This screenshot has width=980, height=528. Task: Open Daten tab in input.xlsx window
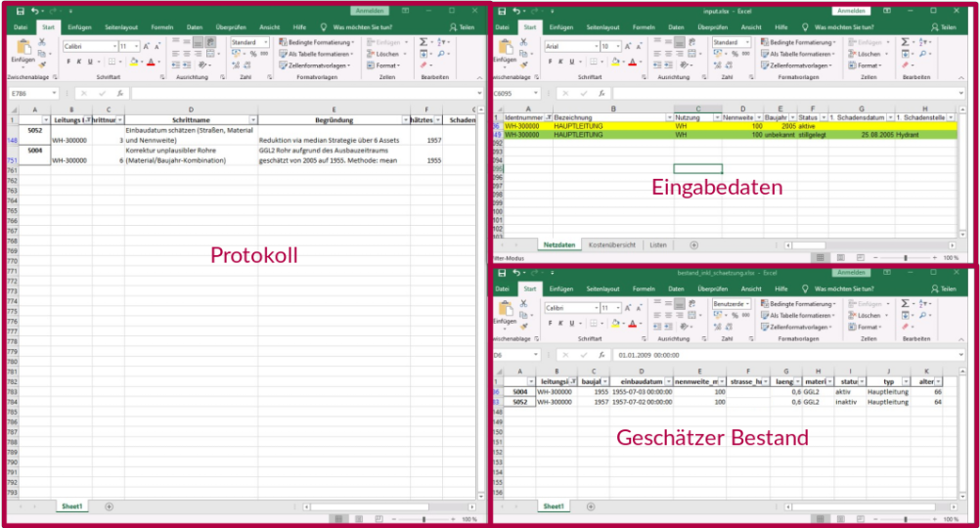point(676,27)
